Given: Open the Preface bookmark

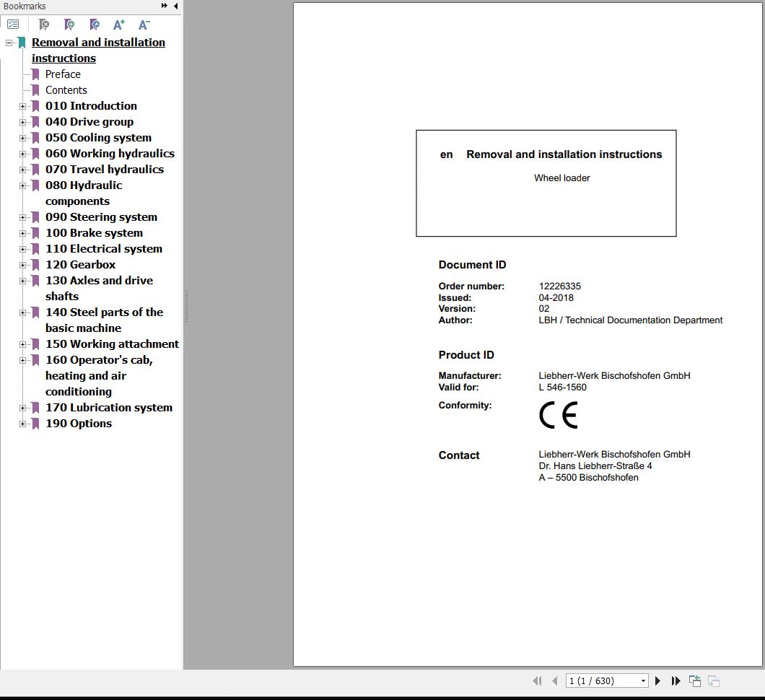Looking at the screenshot, I should [63, 74].
